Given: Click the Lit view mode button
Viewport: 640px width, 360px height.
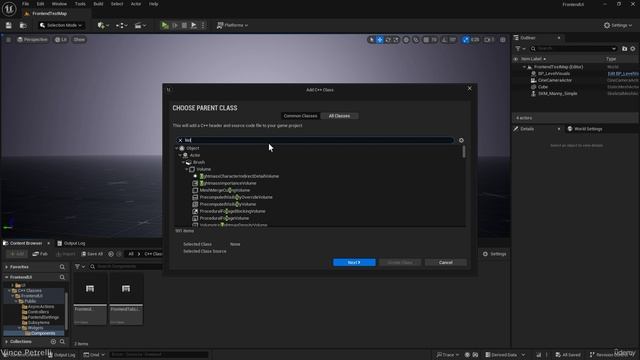Looking at the screenshot, I should click(61, 40).
